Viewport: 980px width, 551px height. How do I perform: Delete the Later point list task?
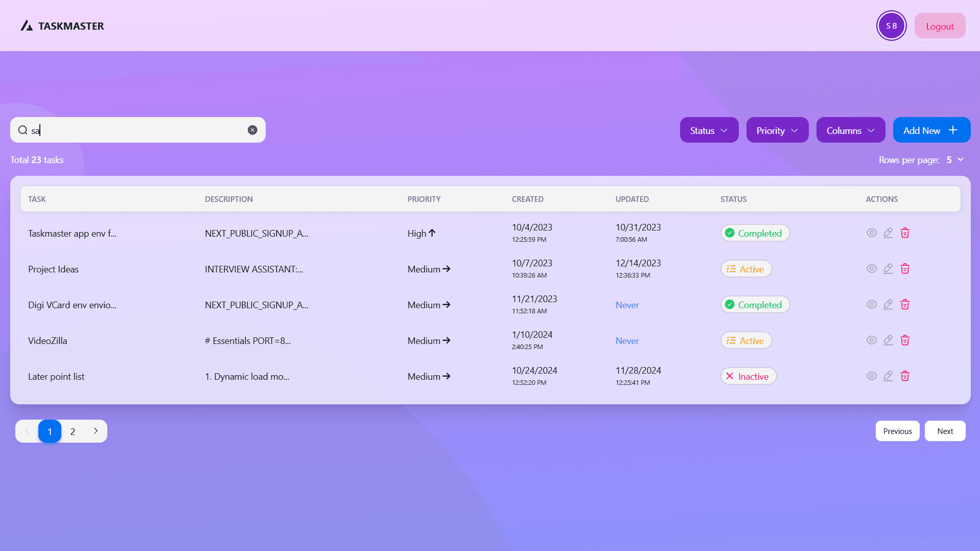click(905, 376)
